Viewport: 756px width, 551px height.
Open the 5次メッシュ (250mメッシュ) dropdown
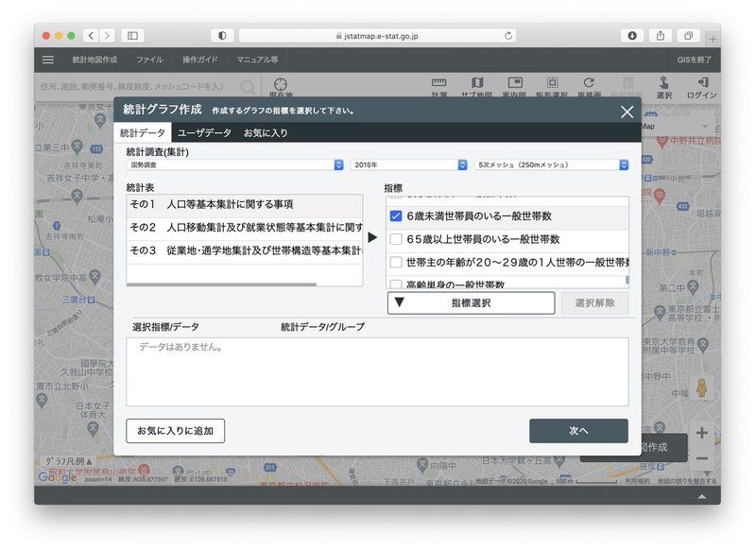pos(551,164)
